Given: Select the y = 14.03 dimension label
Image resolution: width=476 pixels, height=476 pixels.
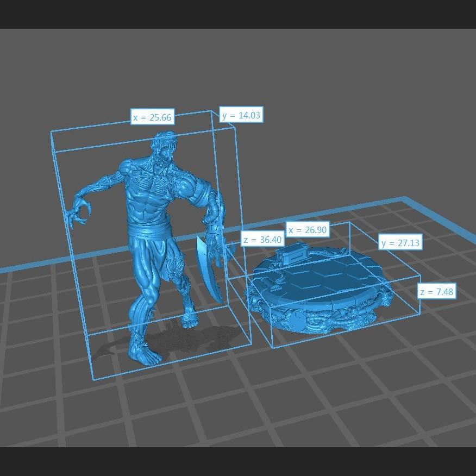Looking at the screenshot, I should coord(241,115).
